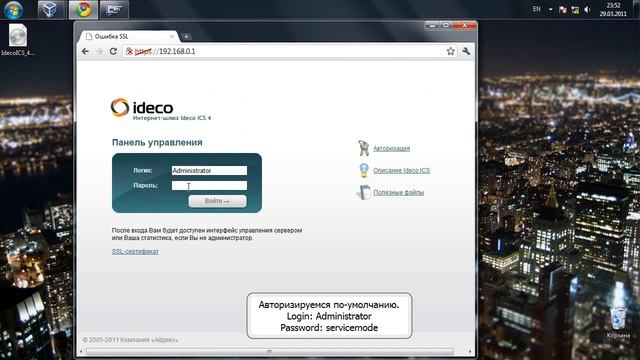
Task: Click the 'Панель управления' heading
Action: tap(157, 142)
